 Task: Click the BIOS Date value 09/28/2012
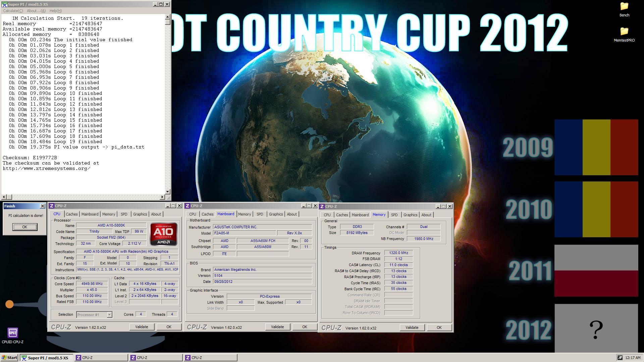click(x=262, y=282)
